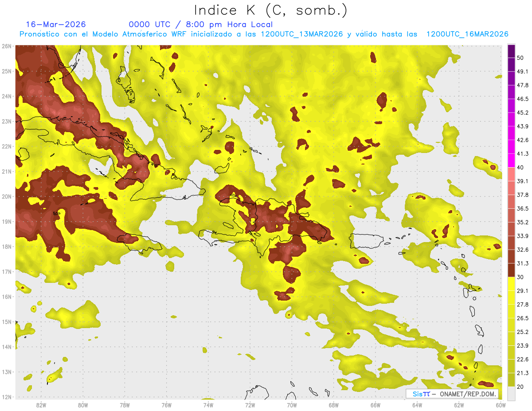
Task: Click the '23.9' color scale label
Action: pos(523,345)
